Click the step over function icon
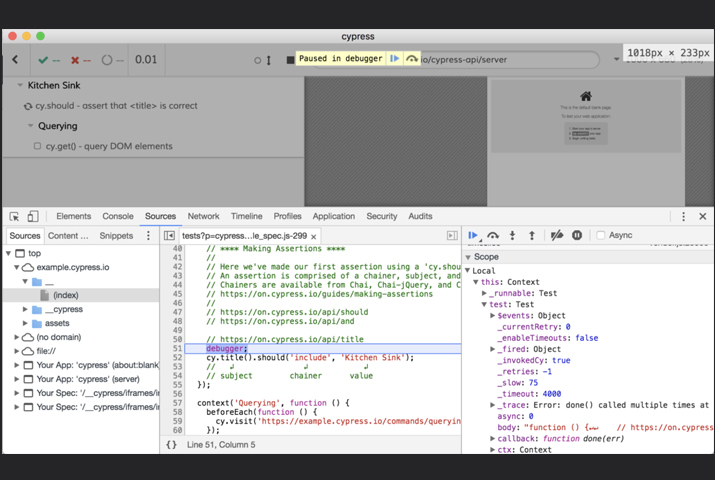 [493, 236]
